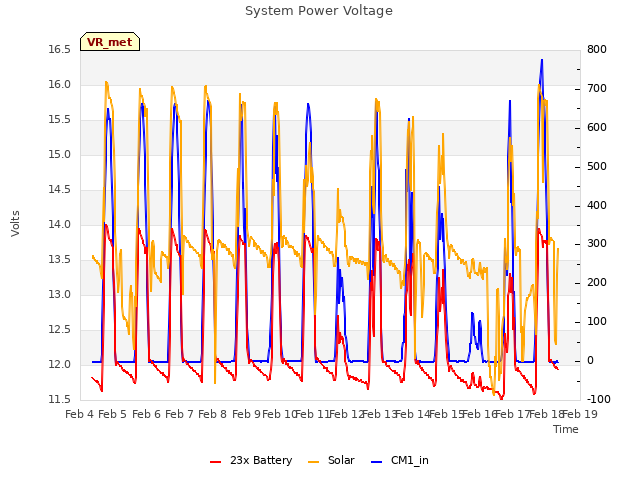640x480 pixels.
Task: Click the 15.0 left axis value
Action: tap(60, 155)
